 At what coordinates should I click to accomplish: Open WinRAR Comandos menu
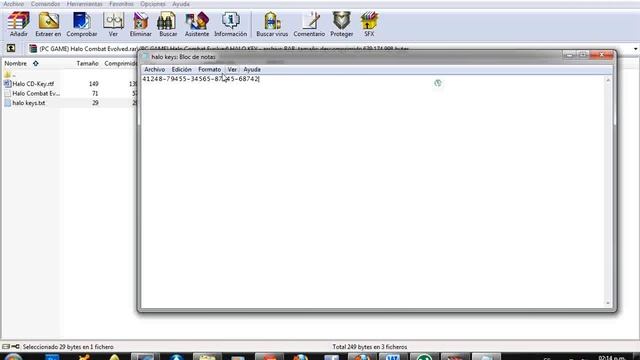[x=45, y=4]
